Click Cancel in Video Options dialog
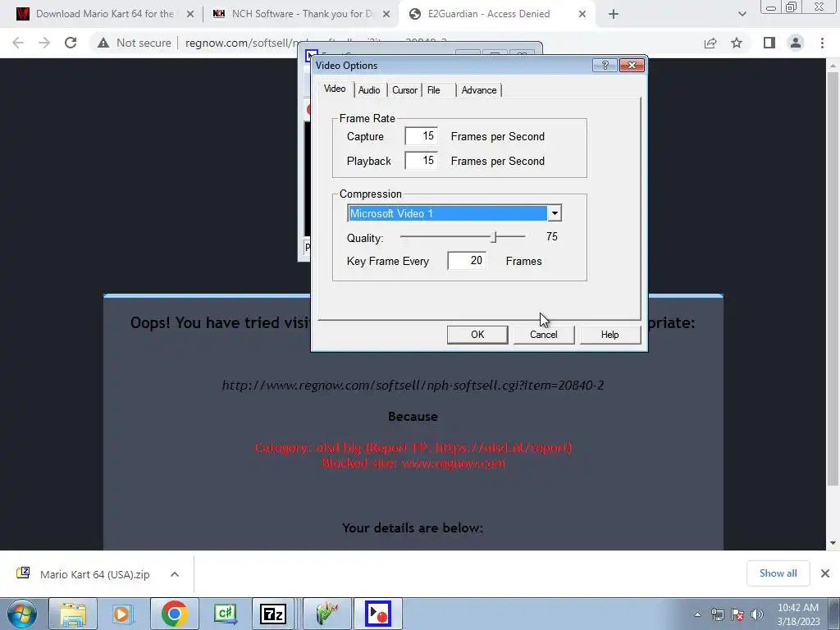 click(x=544, y=335)
